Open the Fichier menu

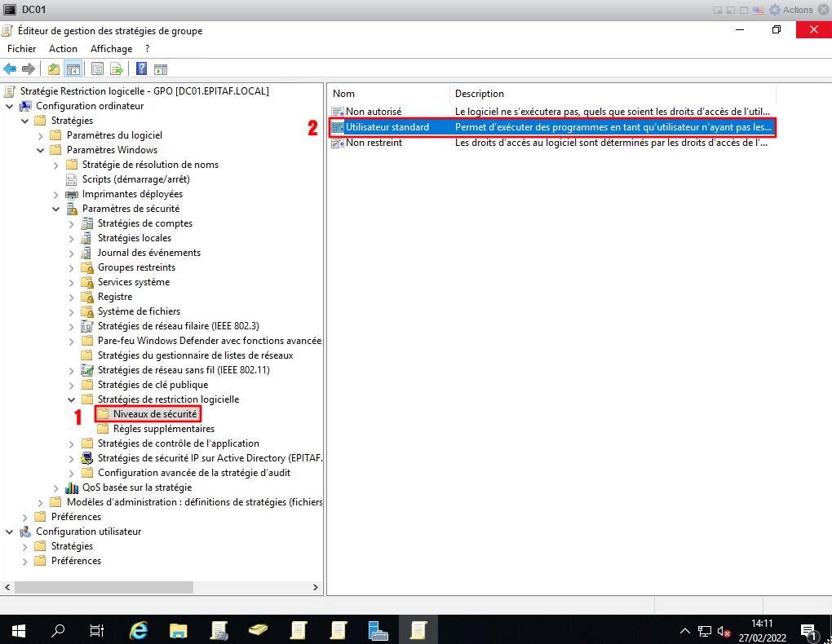click(22, 49)
